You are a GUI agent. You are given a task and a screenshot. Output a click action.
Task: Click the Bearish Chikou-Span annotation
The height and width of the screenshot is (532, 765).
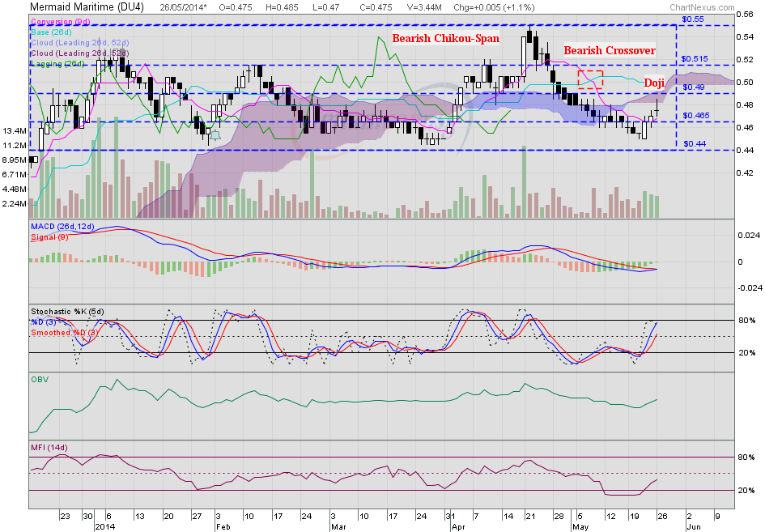coord(446,38)
